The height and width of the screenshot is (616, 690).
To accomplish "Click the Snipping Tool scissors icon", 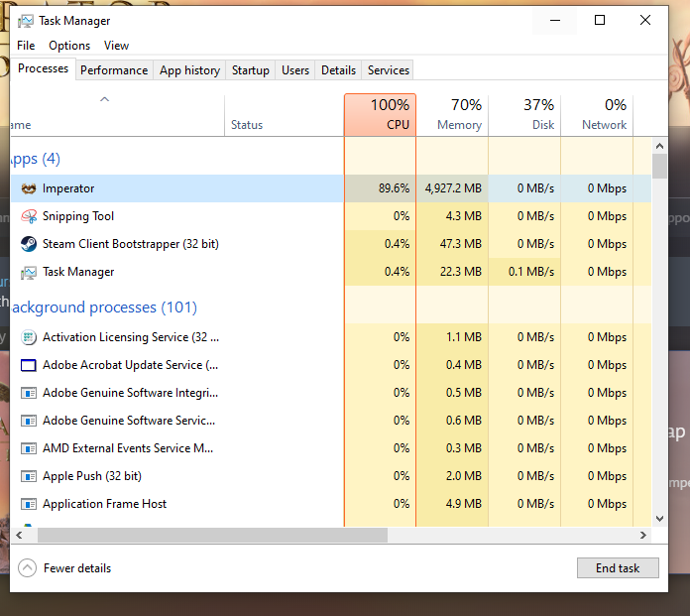I will [28, 216].
